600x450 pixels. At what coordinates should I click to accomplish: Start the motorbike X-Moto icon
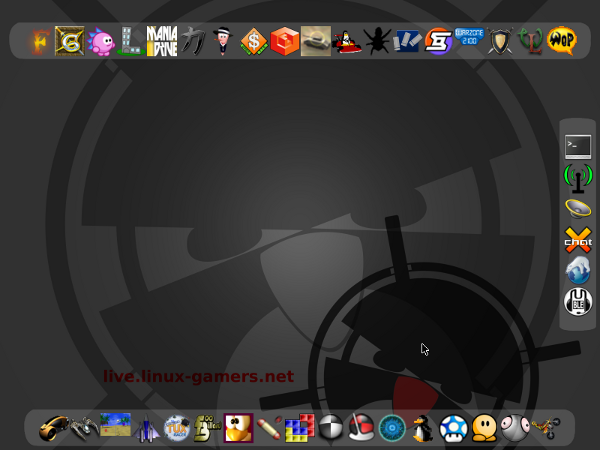tap(546, 428)
